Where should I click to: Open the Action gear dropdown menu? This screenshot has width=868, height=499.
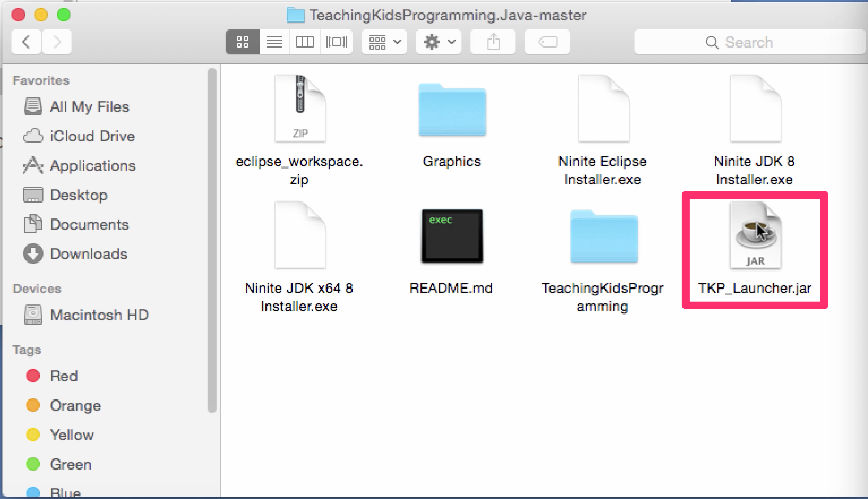coord(439,42)
